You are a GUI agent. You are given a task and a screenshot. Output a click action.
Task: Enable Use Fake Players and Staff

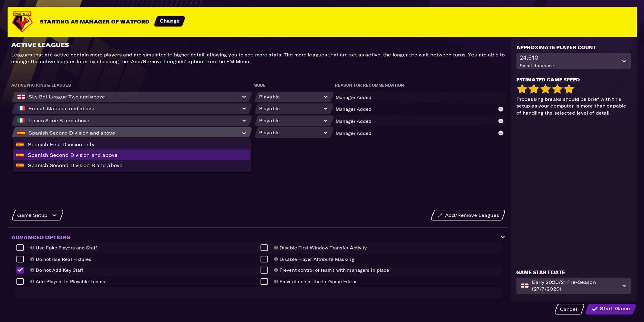pyautogui.click(x=20, y=248)
